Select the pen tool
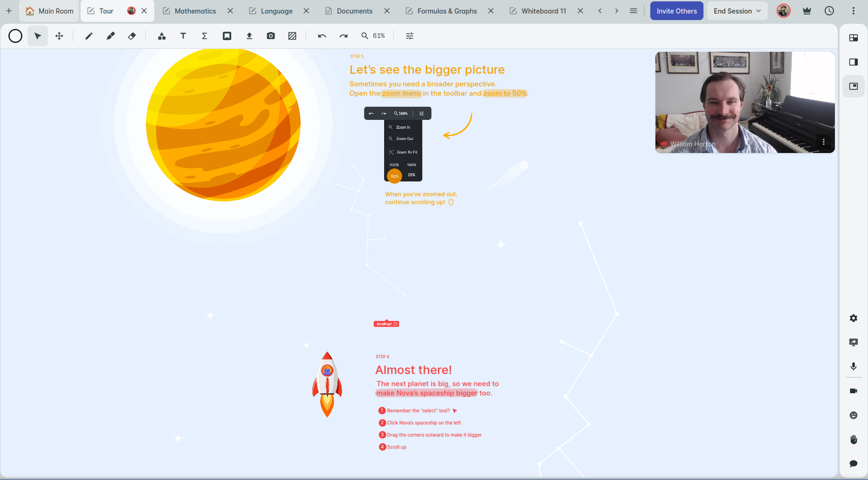868x480 pixels. point(89,36)
